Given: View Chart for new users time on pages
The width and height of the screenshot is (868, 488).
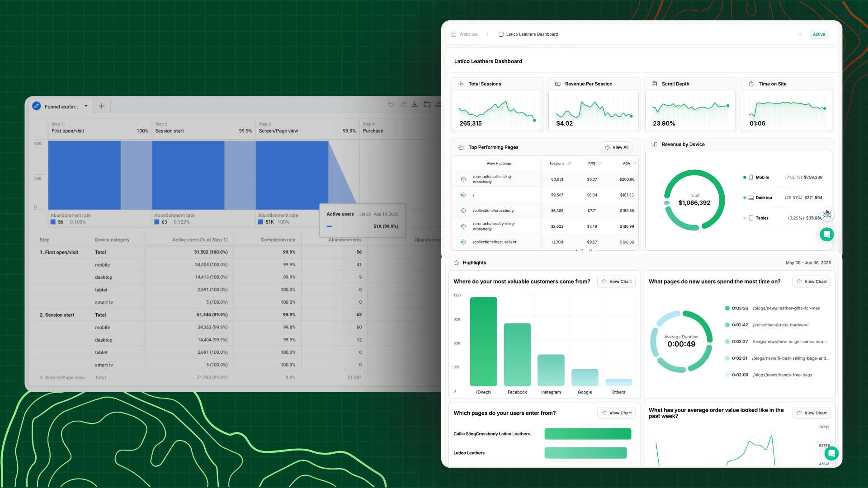Looking at the screenshot, I should click(811, 282).
